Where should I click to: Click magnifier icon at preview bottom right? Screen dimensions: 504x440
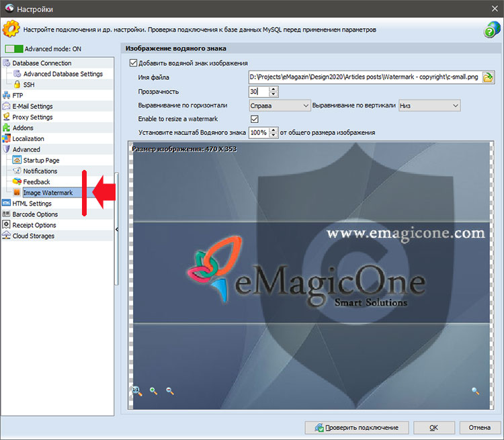pyautogui.click(x=475, y=391)
